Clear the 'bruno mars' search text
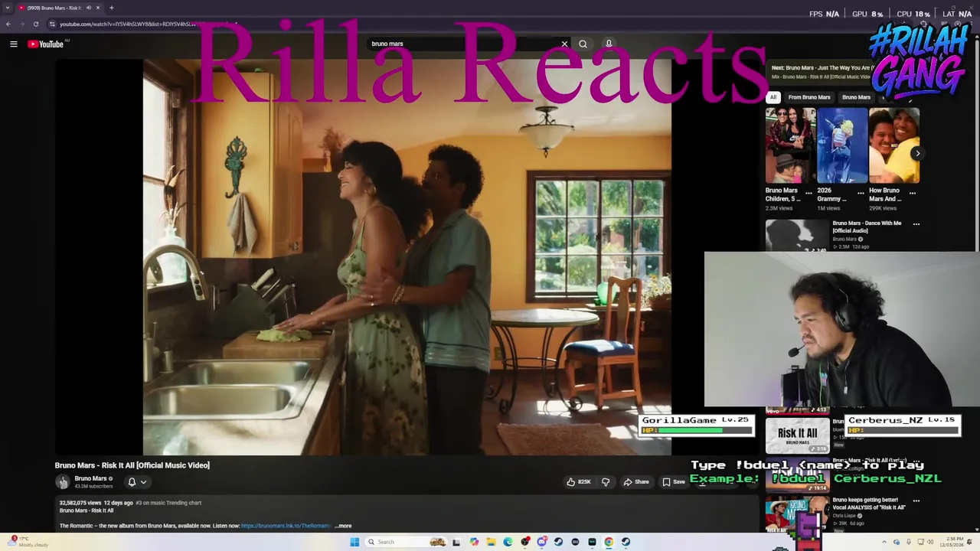The width and height of the screenshot is (980, 551). (565, 44)
